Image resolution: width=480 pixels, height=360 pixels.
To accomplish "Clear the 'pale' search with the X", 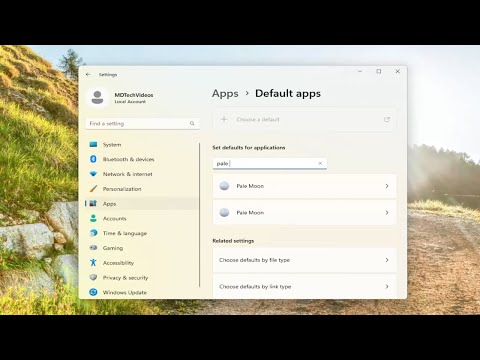I will [320, 163].
